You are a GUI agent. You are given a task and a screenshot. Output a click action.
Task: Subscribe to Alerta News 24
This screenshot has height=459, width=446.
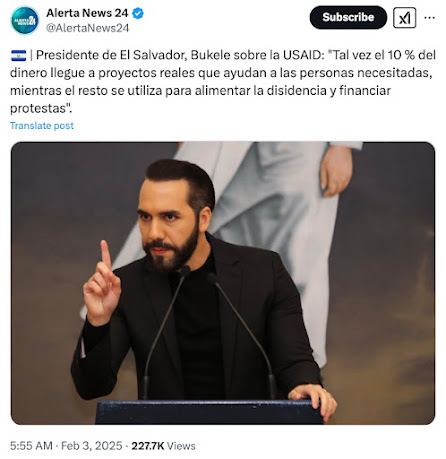[x=348, y=17]
